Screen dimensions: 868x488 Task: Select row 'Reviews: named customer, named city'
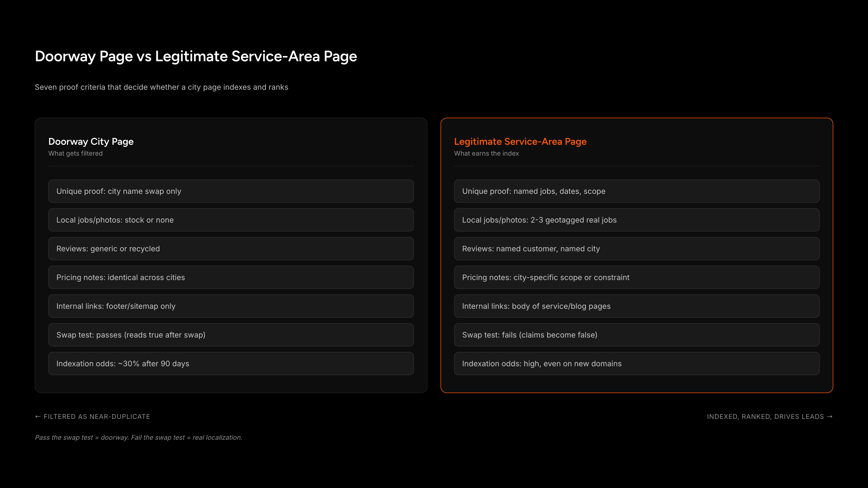(x=637, y=249)
